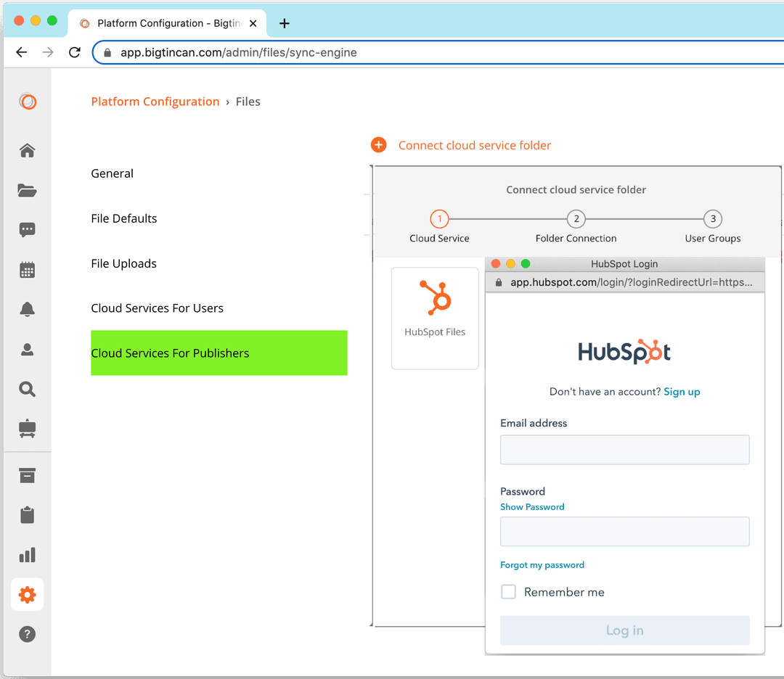Open the Help question mark icon

click(27, 634)
